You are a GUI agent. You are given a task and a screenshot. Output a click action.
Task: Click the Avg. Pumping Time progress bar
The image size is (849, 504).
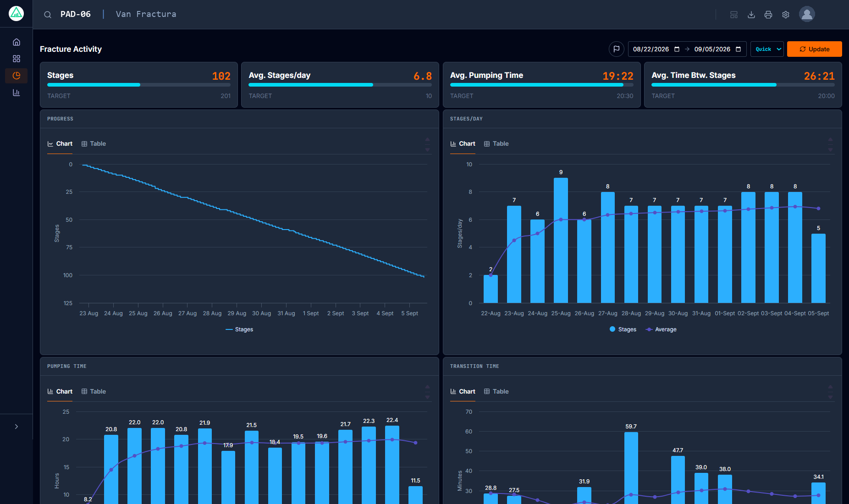tap(542, 85)
